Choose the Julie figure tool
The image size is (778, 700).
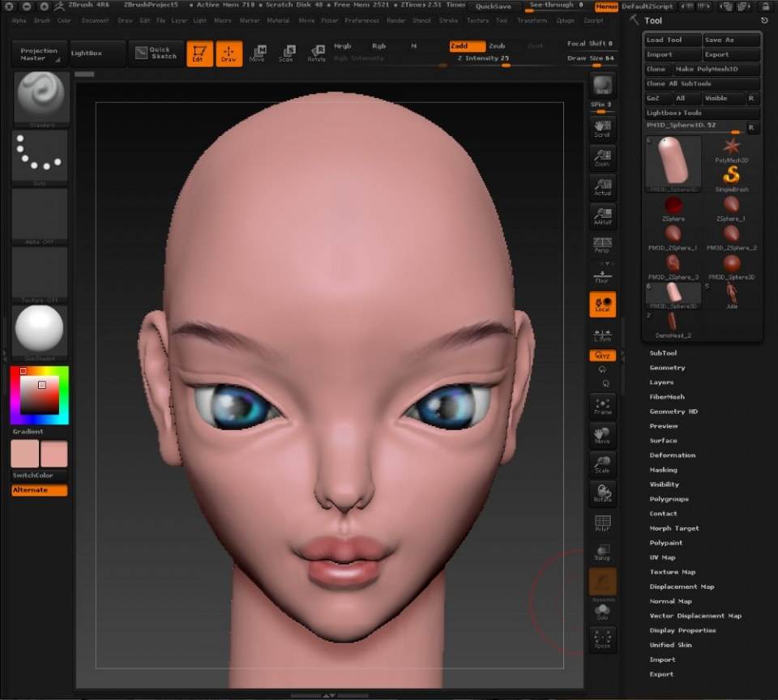(x=731, y=297)
